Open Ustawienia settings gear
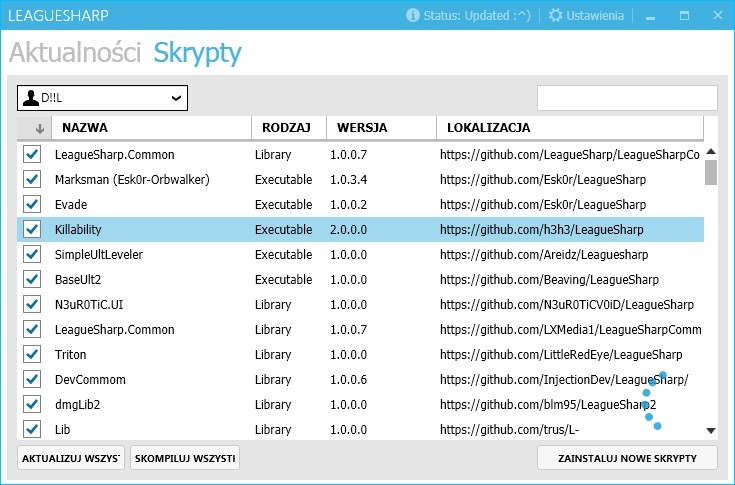Image resolution: width=735 pixels, height=485 pixels. (555, 15)
